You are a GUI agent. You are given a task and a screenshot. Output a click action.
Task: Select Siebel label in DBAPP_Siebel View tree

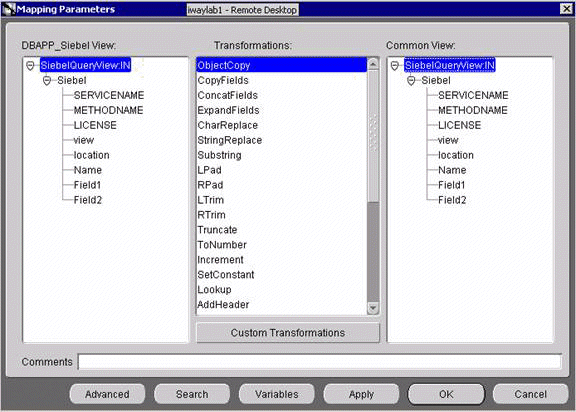[72, 80]
